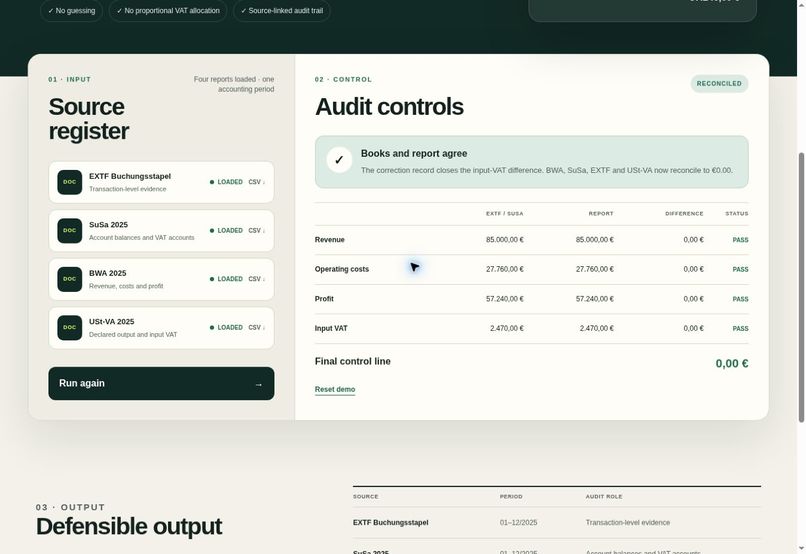This screenshot has height=554, width=806.
Task: Click the AUDIT ROLE column header
Action: (604, 497)
